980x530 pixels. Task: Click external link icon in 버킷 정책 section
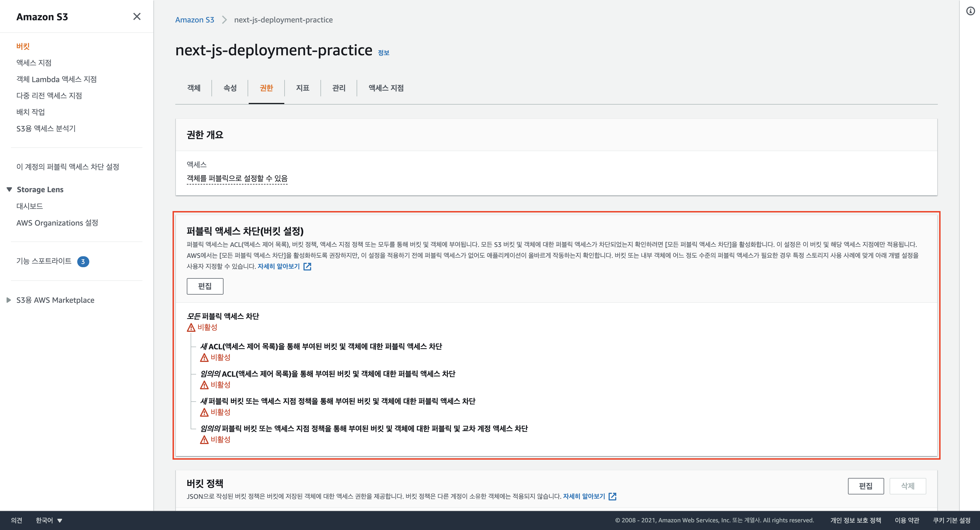[x=612, y=496]
